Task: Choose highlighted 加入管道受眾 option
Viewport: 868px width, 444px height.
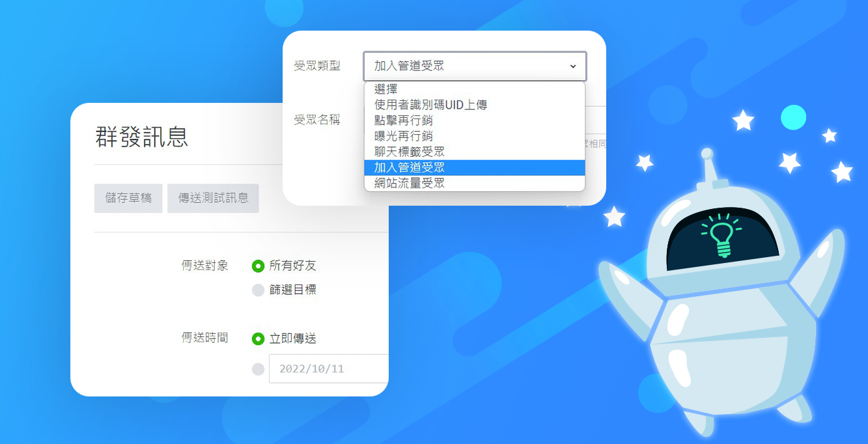Action: 475,167
